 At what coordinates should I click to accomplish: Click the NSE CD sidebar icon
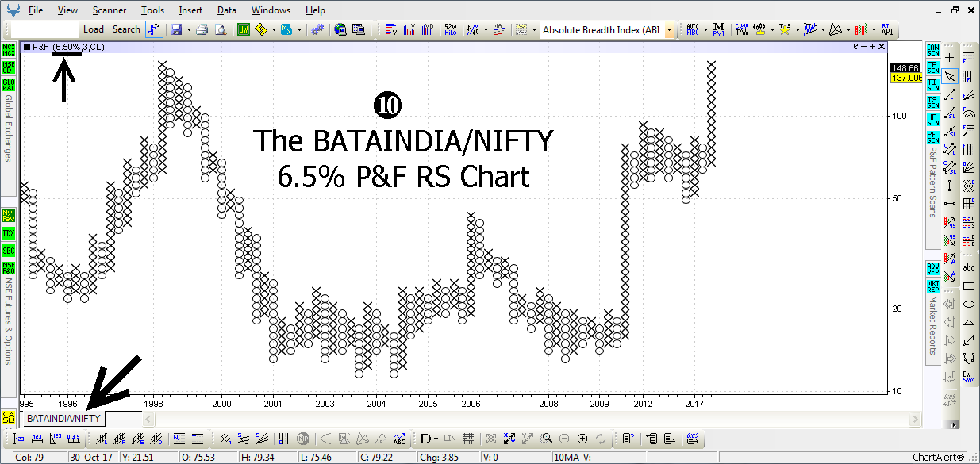point(9,67)
